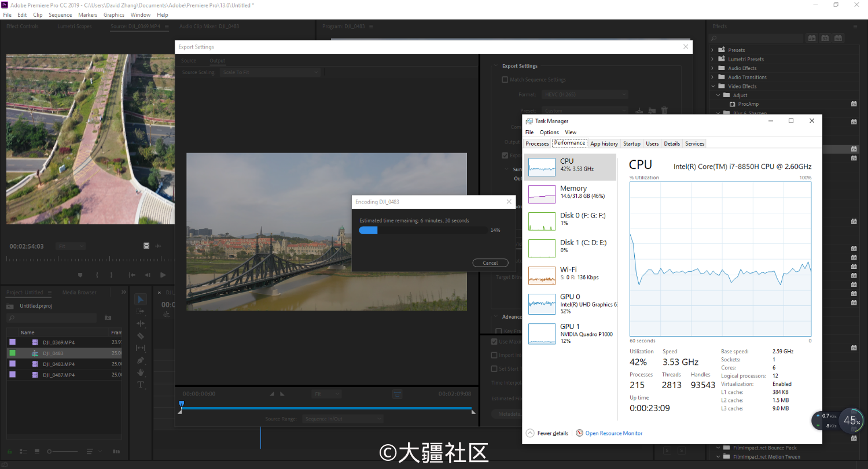
Task: Select the Pen tool
Action: [x=141, y=360]
